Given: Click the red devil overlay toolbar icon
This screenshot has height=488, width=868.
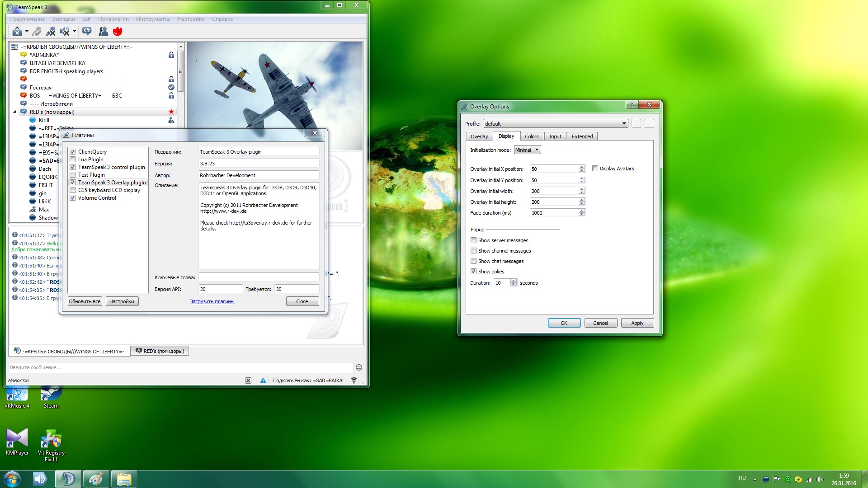Looking at the screenshot, I should (118, 31).
